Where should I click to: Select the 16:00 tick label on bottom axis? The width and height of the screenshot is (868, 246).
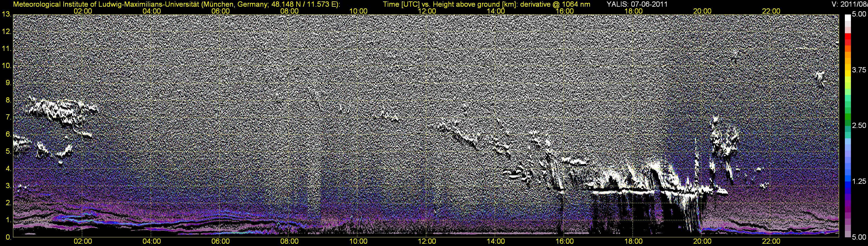(565, 241)
